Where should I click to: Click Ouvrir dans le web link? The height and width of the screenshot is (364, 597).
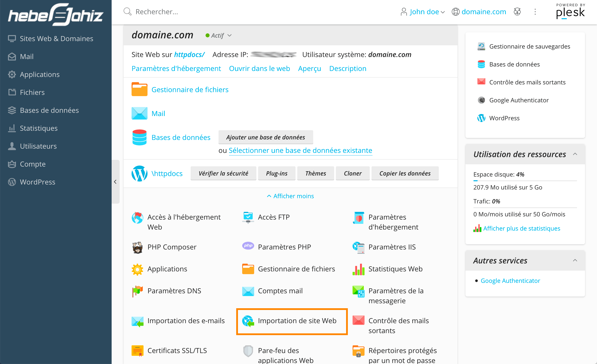point(259,68)
